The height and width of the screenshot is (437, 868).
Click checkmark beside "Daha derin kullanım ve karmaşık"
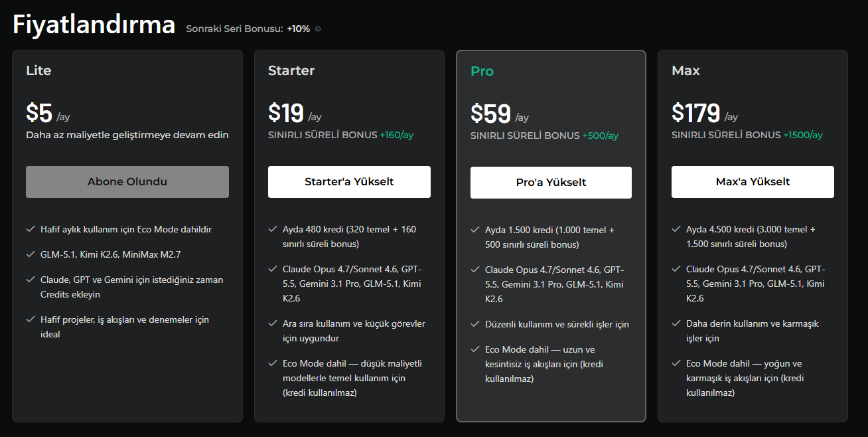click(x=676, y=323)
